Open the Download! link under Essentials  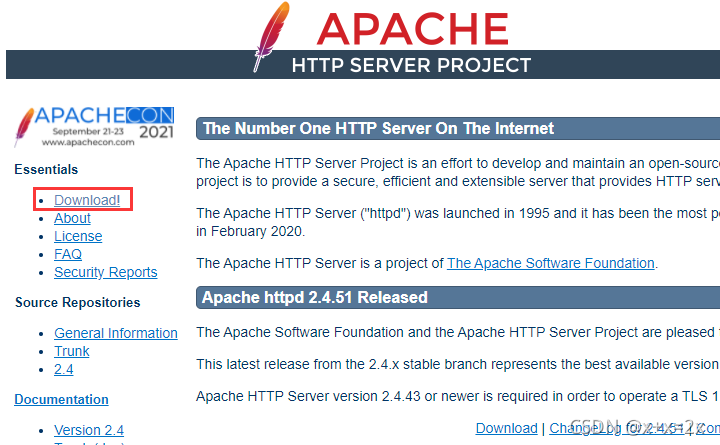click(x=87, y=200)
